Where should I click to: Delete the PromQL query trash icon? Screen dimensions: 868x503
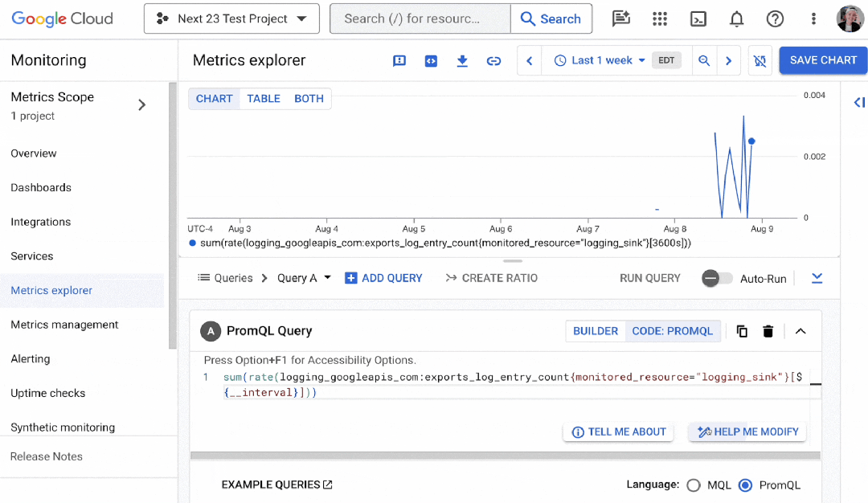click(x=768, y=332)
